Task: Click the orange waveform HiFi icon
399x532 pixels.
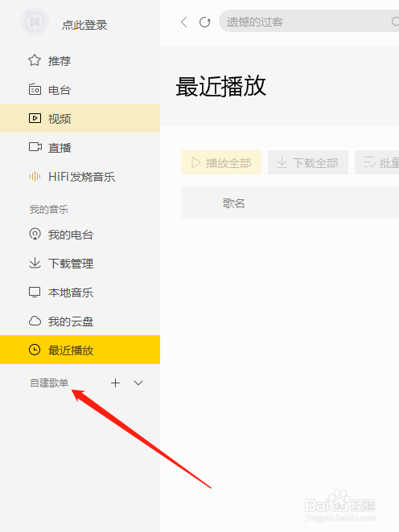Action: 35,177
